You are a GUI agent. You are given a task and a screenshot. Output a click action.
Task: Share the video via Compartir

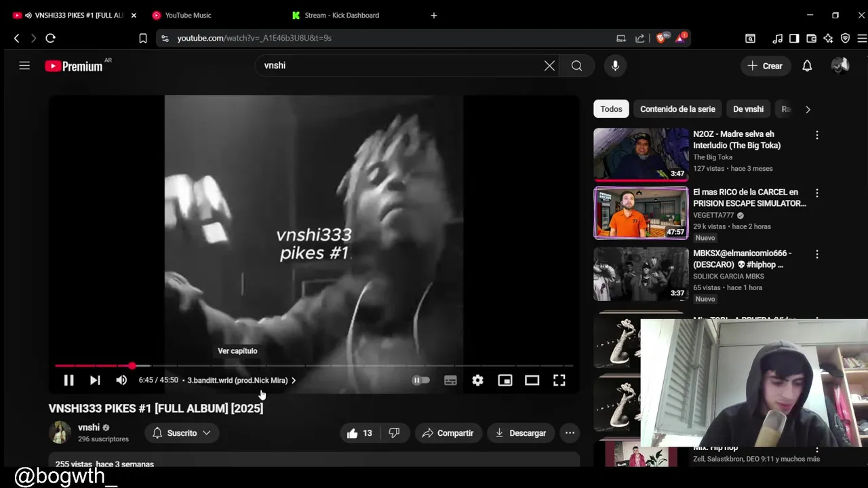point(448,433)
